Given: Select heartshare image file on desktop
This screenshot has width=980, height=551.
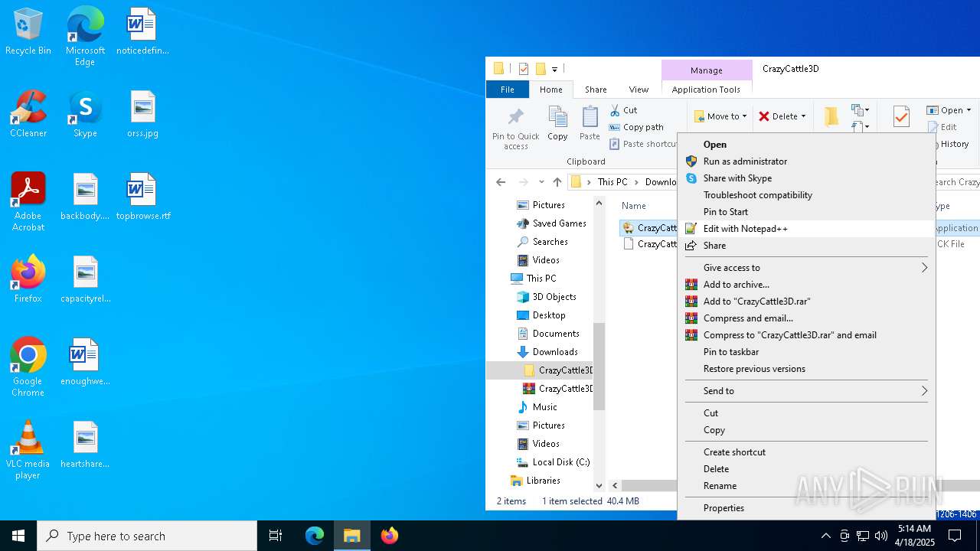Looking at the screenshot, I should (85, 445).
